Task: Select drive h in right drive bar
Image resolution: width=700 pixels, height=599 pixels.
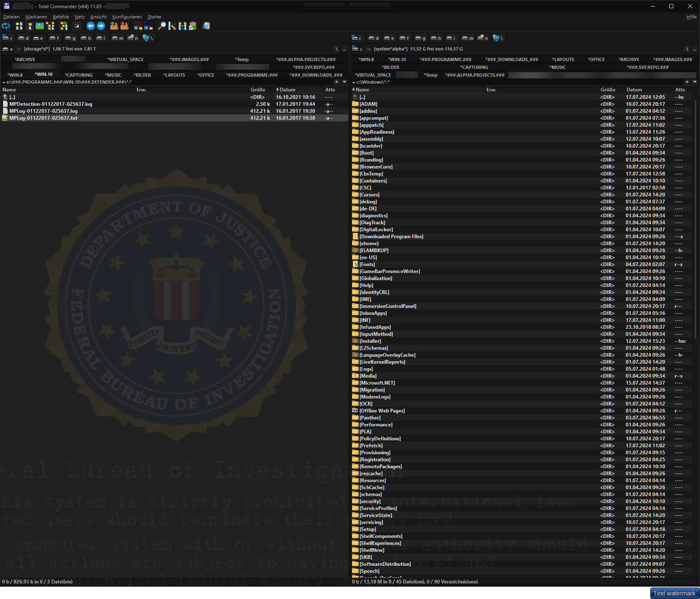Action: coord(436,38)
